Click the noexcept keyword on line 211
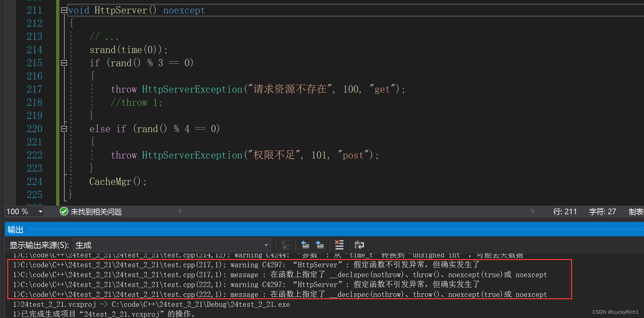Screen dimensions: 644x318 [184, 11]
